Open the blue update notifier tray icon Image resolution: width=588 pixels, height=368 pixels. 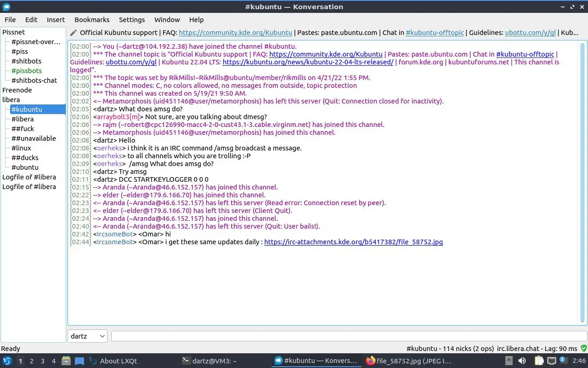(x=564, y=361)
